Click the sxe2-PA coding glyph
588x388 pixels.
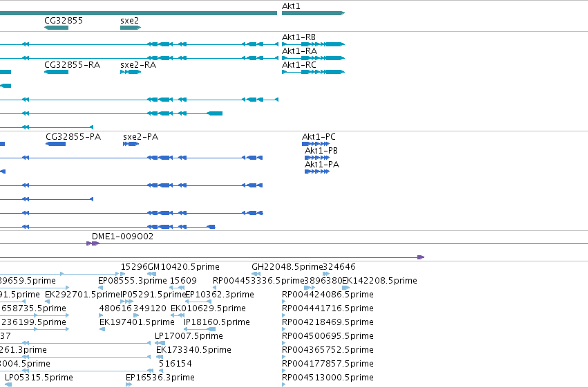(x=131, y=144)
